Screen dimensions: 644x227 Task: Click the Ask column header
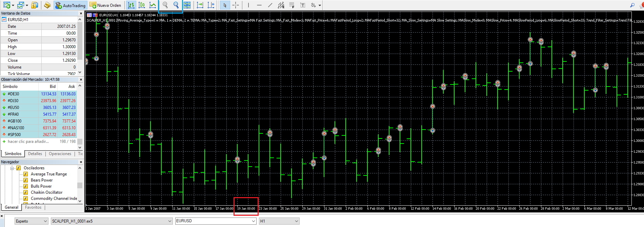point(72,87)
